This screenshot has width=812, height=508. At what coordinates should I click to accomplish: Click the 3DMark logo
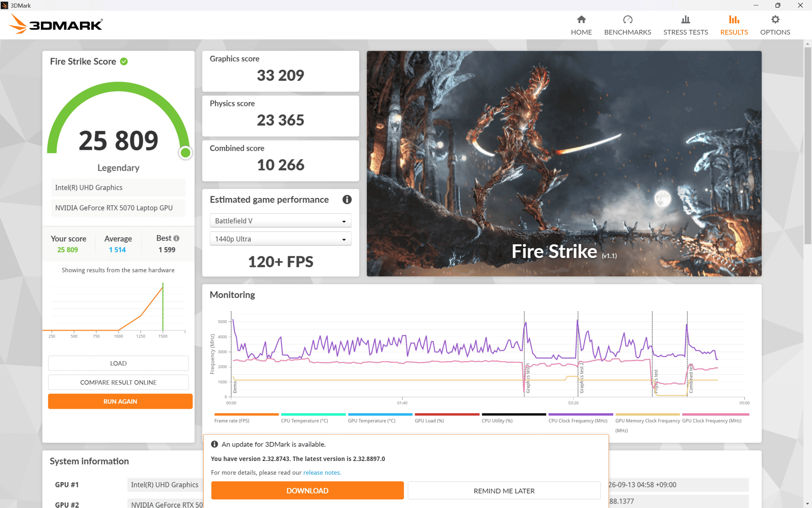pyautogui.click(x=56, y=24)
